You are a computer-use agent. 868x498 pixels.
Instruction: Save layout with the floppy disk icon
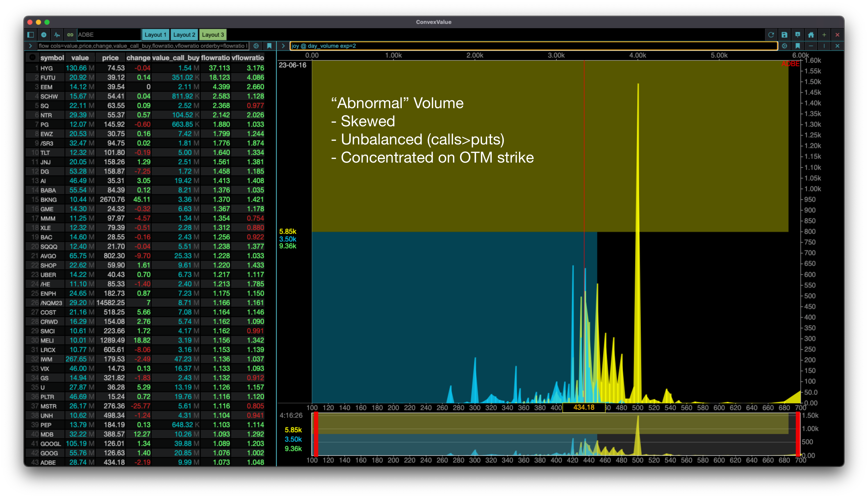click(x=784, y=35)
